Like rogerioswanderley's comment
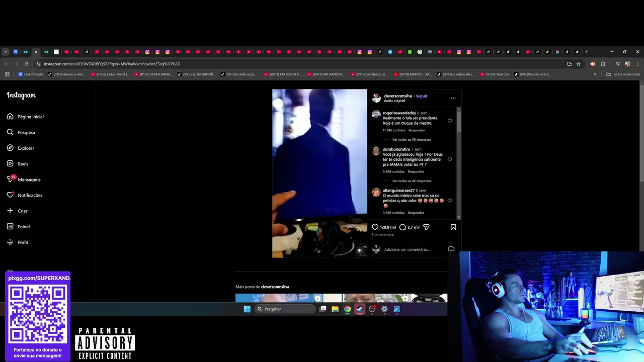Image resolution: width=644 pixels, height=362 pixels. point(450,121)
